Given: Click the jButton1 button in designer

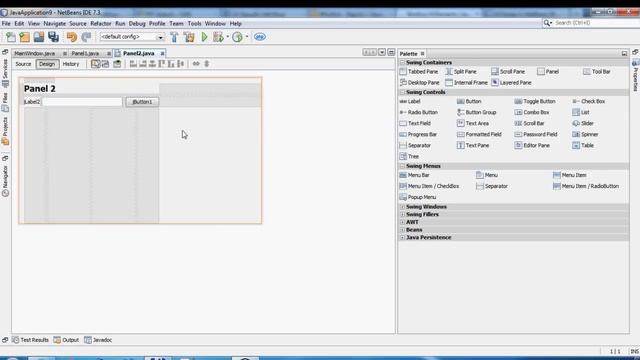Looking at the screenshot, I should (x=142, y=102).
